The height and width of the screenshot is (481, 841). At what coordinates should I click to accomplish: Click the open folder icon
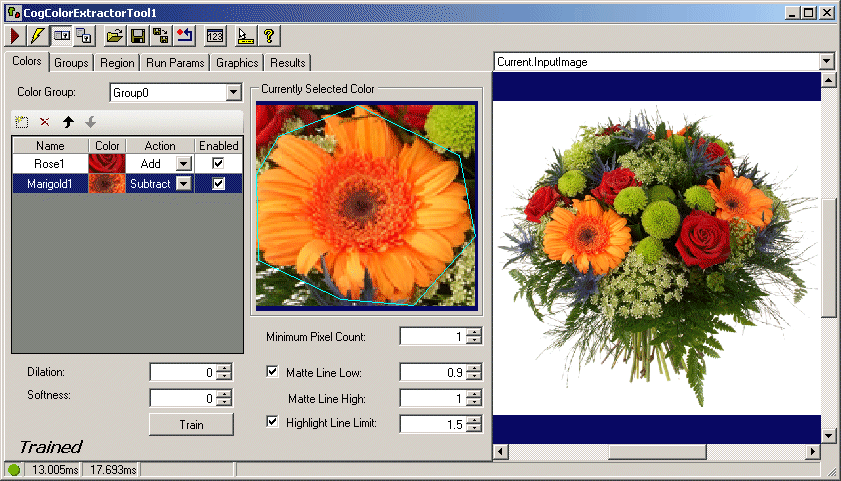coord(114,36)
